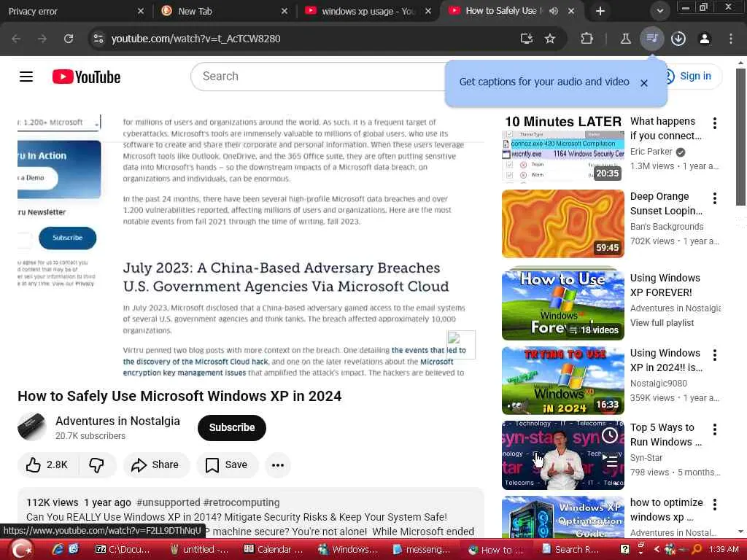Viewport: 747px width, 560px height.
Task: Open Internet Explorer from quick launch
Action: pos(58,549)
